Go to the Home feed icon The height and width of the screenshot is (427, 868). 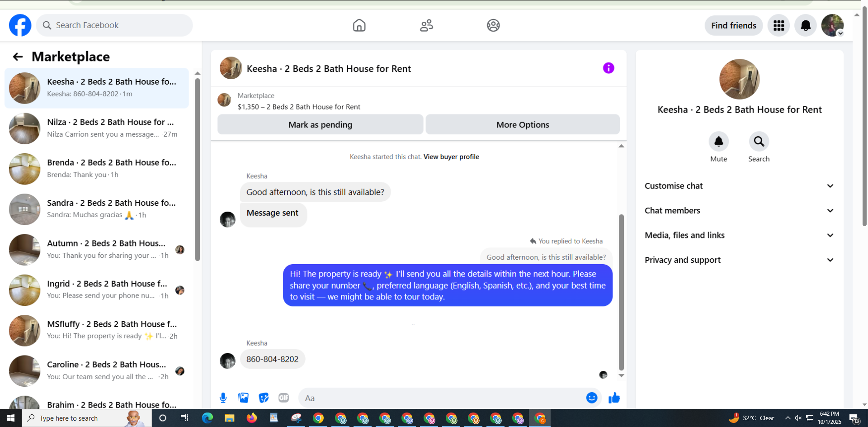[x=359, y=25]
